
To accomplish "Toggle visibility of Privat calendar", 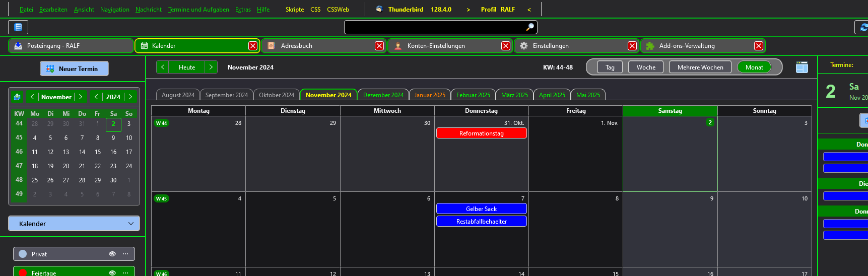I will (112, 254).
